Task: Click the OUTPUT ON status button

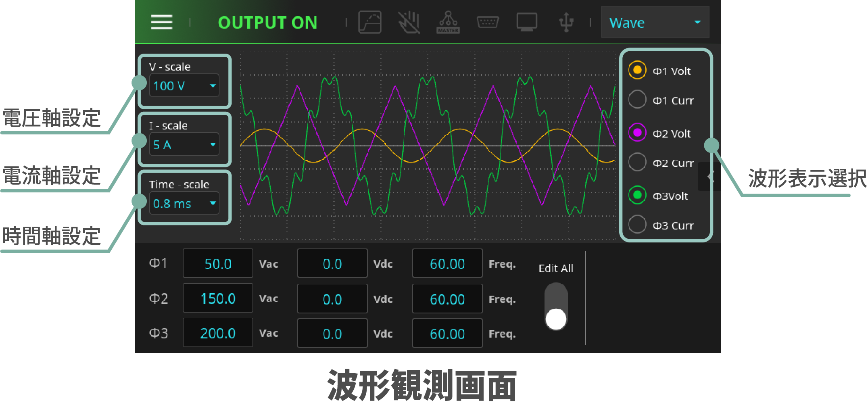Action: (268, 23)
